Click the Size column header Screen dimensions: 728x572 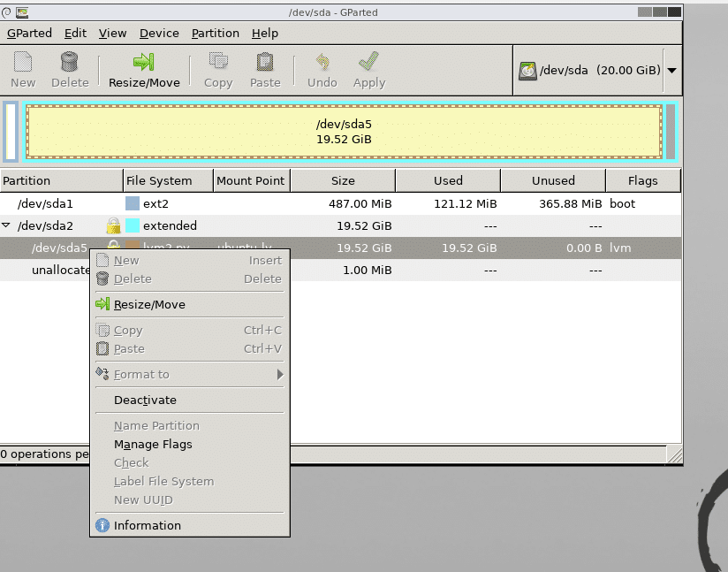click(343, 180)
